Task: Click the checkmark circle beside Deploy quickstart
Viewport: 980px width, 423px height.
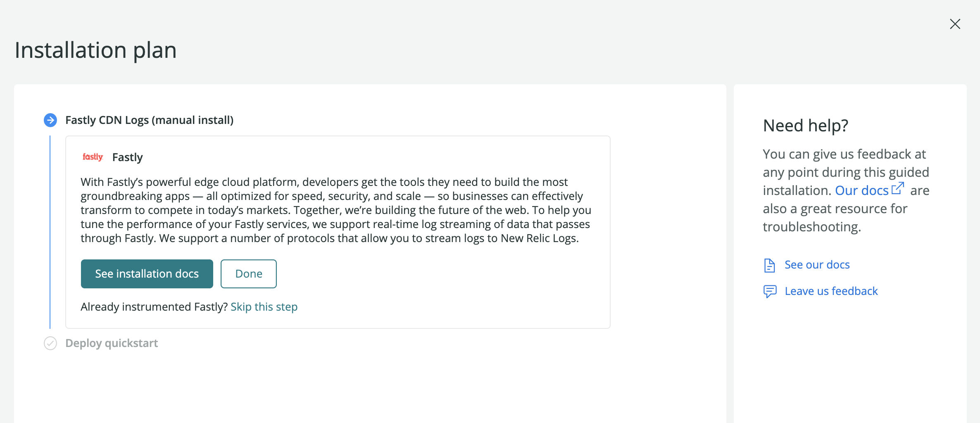Action: (50, 342)
